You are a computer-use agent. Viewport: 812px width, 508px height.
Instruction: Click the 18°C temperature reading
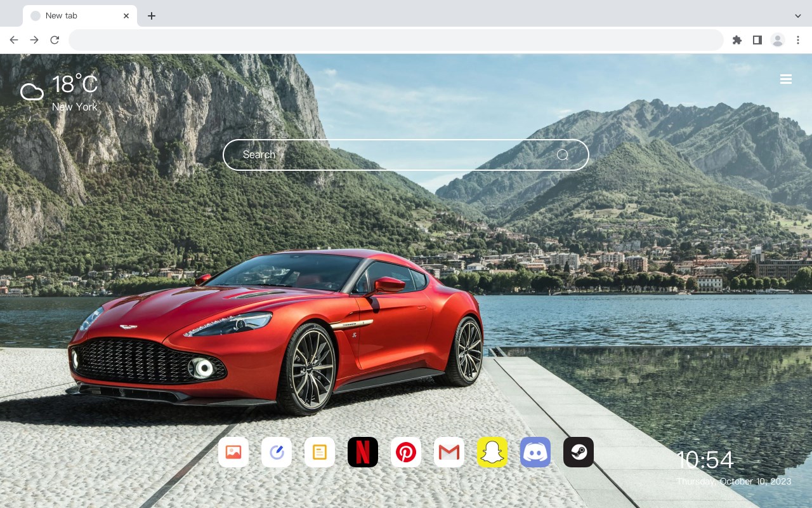75,85
